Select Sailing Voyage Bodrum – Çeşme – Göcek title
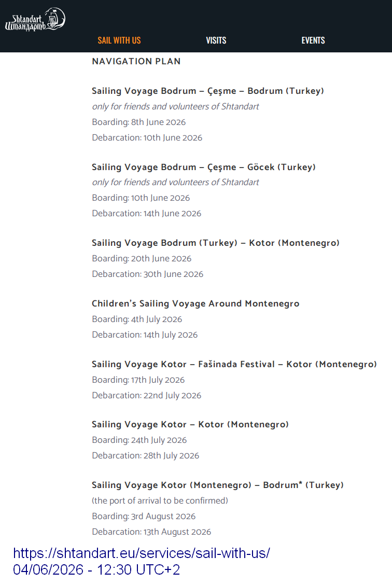This screenshot has height=585, width=392. pyautogui.click(x=204, y=167)
